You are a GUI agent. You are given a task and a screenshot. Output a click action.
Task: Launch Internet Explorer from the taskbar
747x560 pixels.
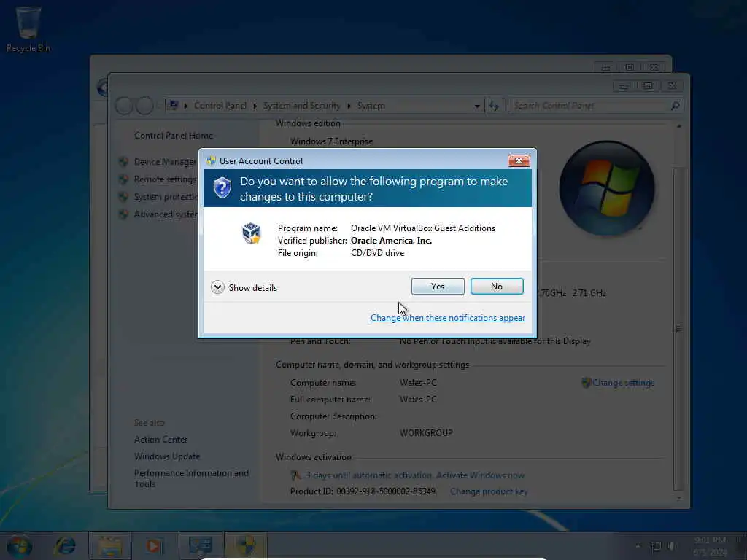coord(65,545)
